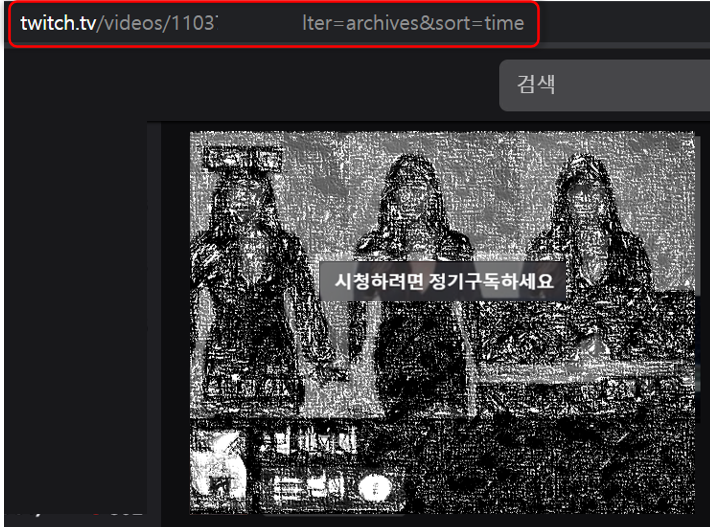Click the twitch.tv address bar URL

pos(272,23)
